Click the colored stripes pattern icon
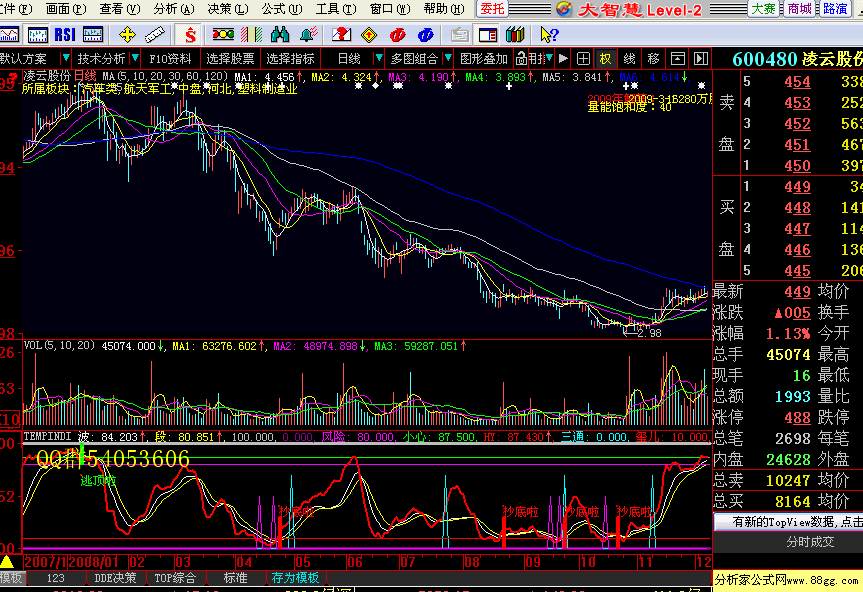863x592 pixels. point(252,35)
